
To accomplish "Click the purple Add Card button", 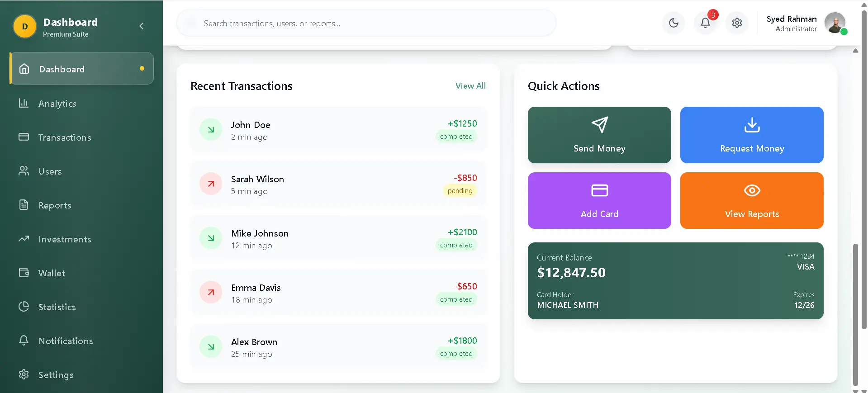I will point(599,200).
